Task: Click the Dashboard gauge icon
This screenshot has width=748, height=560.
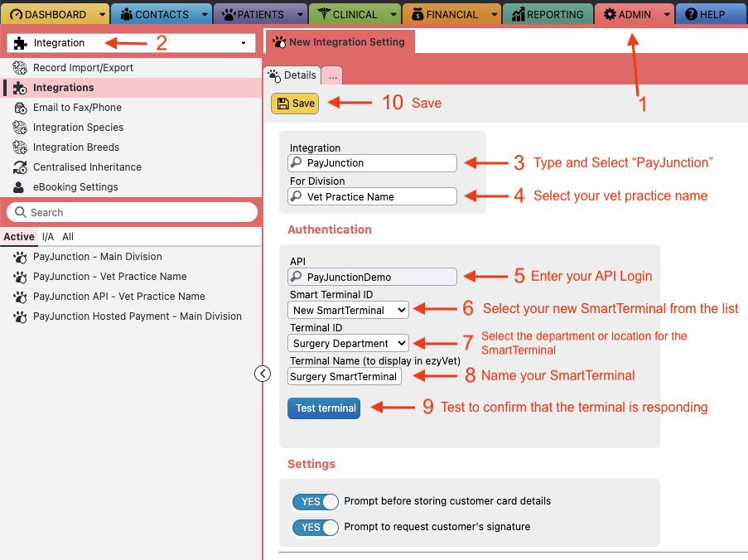Action: [17, 15]
